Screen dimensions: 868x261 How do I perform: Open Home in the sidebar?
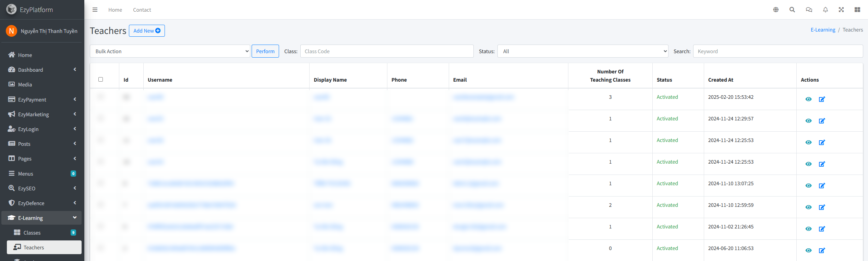coord(41,55)
